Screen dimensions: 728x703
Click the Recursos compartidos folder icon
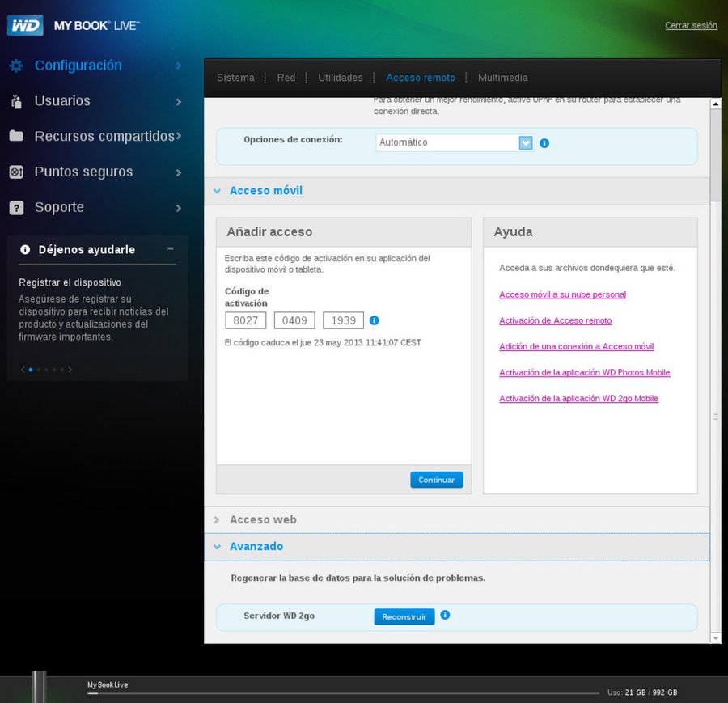[x=16, y=136]
